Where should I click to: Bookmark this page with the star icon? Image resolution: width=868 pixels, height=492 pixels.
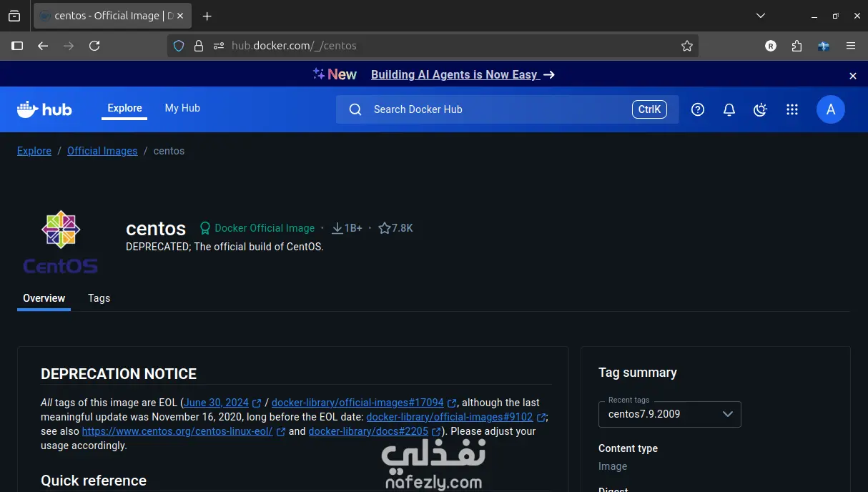pyautogui.click(x=687, y=46)
